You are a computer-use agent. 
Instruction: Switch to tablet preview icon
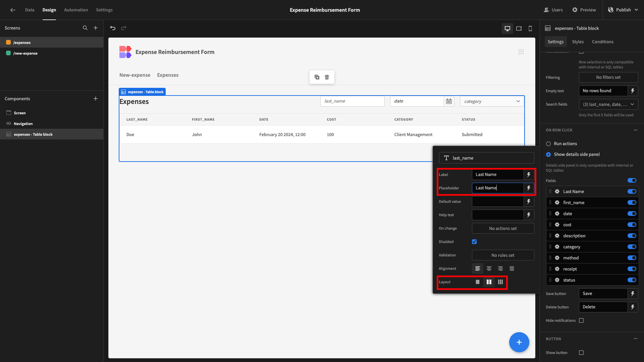[519, 28]
